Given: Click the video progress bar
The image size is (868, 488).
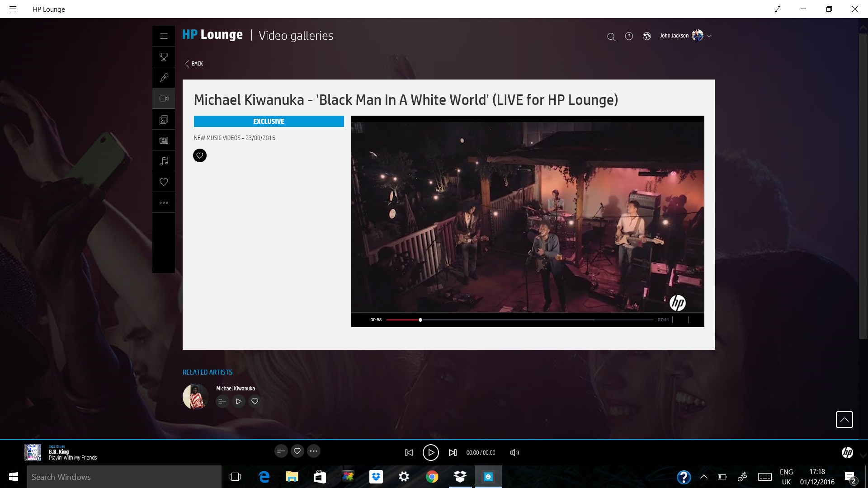Looking at the screenshot, I should [x=519, y=320].
